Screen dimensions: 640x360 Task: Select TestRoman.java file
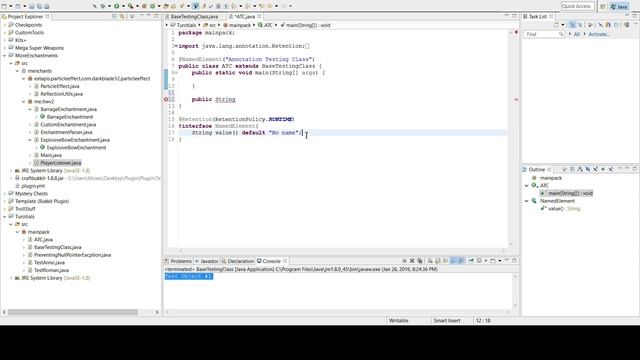51,270
